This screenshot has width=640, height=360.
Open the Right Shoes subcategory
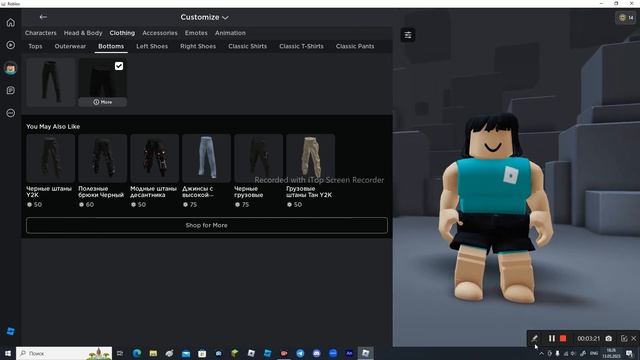pos(198,46)
